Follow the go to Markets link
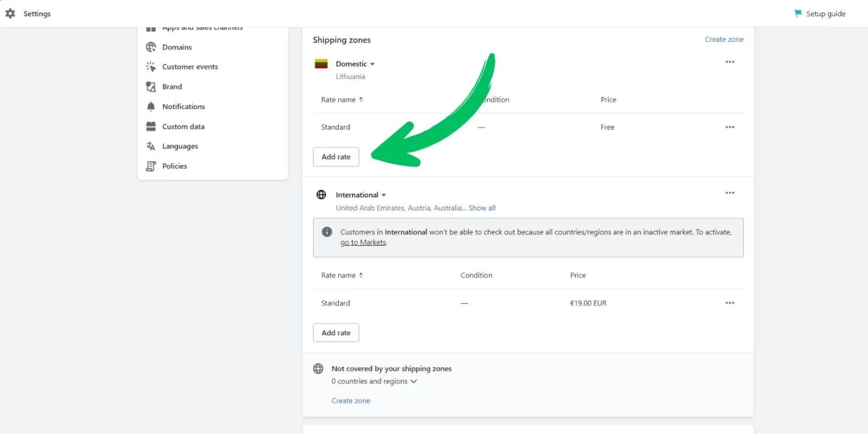This screenshot has width=868, height=434. (363, 242)
